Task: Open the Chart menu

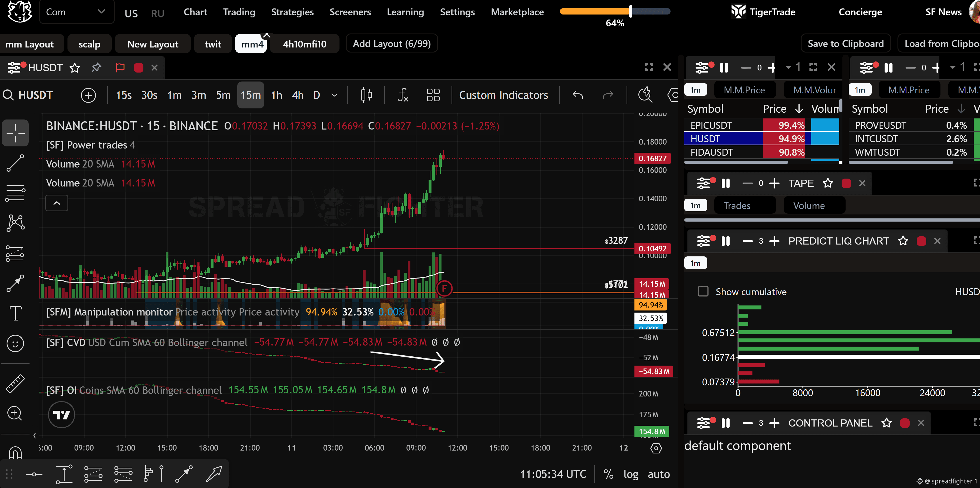Action: click(x=195, y=12)
